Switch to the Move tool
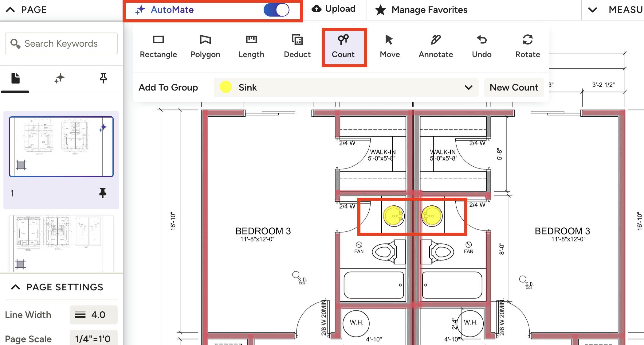Viewport: 644px width, 345px height. (390, 46)
